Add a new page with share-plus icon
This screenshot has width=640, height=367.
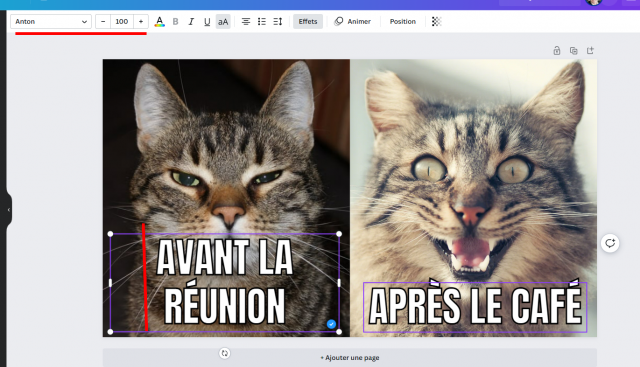[x=590, y=51]
